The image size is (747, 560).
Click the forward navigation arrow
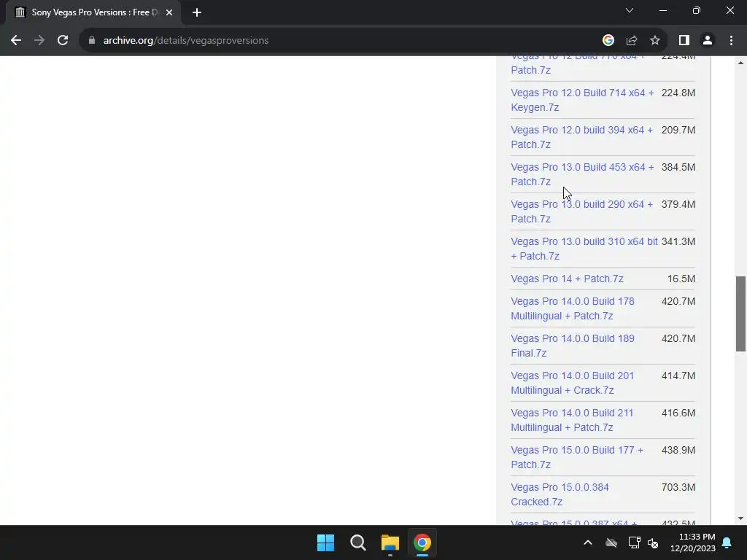pos(39,41)
